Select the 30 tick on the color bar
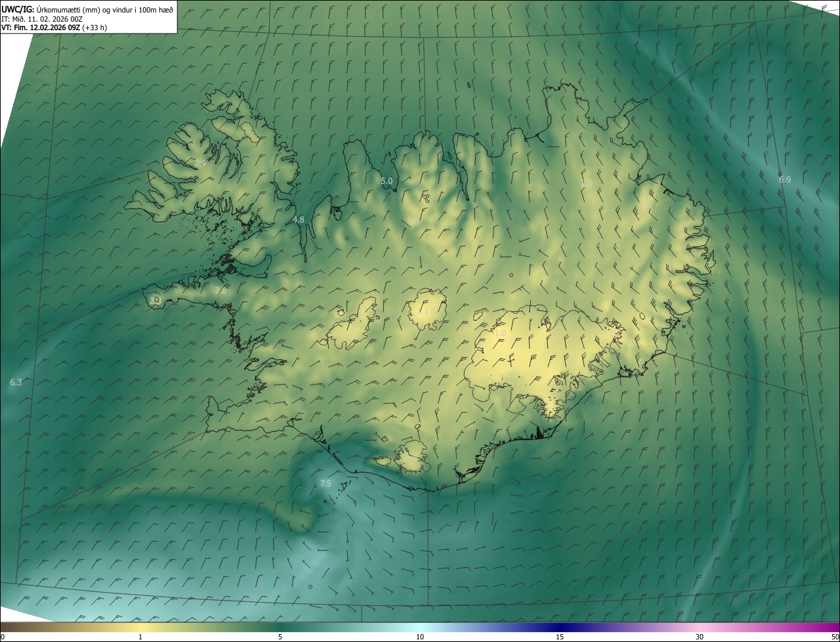The width and height of the screenshot is (840, 642). [x=700, y=637]
